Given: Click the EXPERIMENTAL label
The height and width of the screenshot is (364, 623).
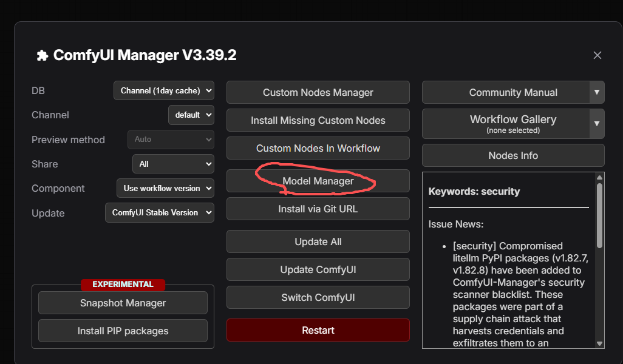Looking at the screenshot, I should point(123,284).
